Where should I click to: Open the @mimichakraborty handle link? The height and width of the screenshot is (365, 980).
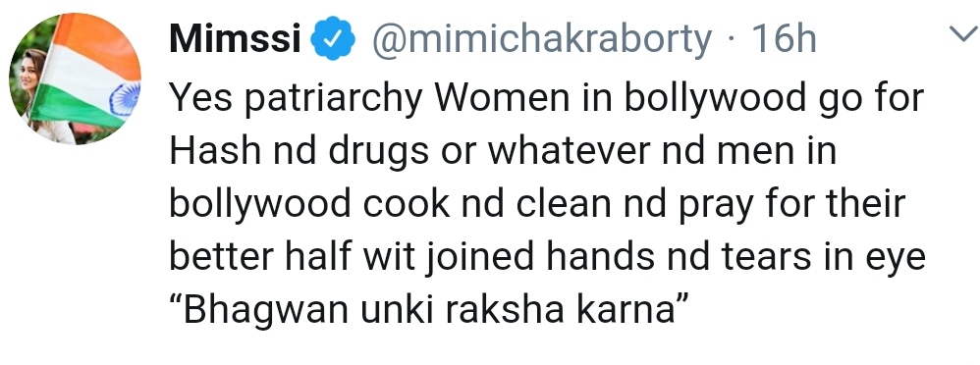point(542,40)
